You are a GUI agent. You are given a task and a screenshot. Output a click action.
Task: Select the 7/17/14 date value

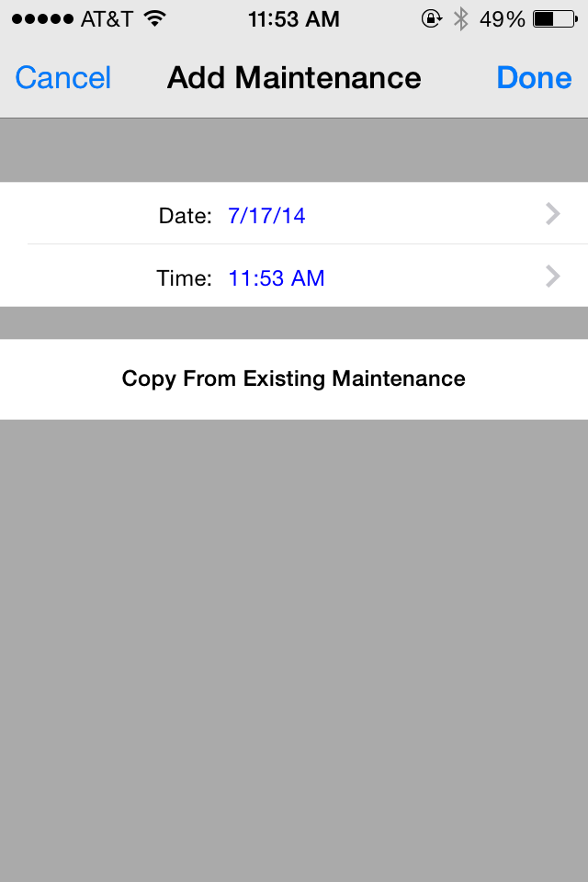coord(266,216)
